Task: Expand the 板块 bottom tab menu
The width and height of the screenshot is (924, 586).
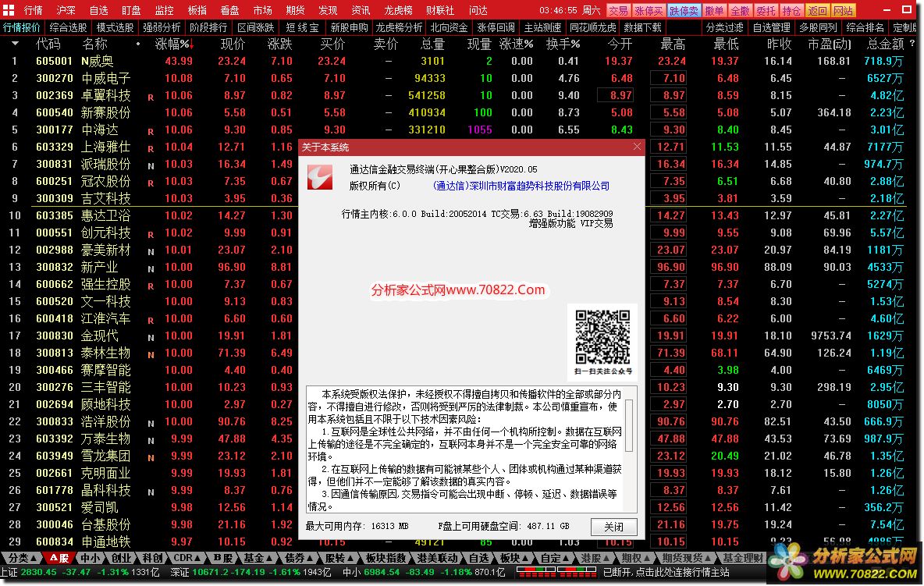Action: 514,557
